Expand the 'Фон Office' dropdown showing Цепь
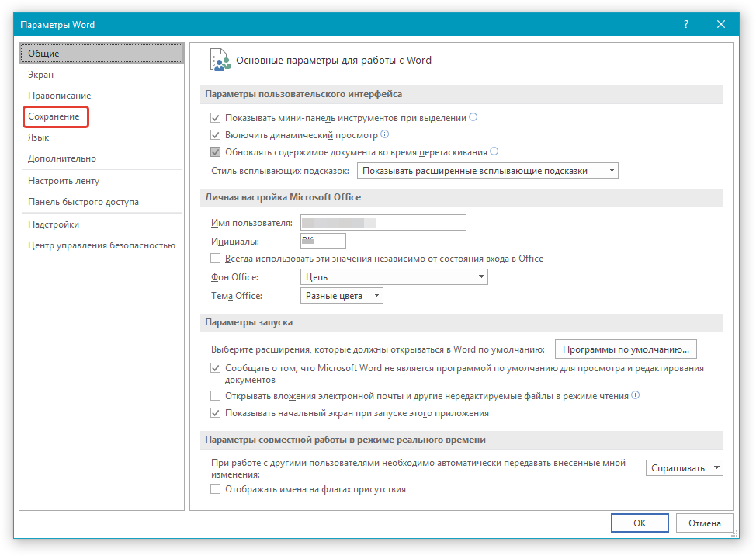This screenshot has height=556, width=756. click(394, 277)
